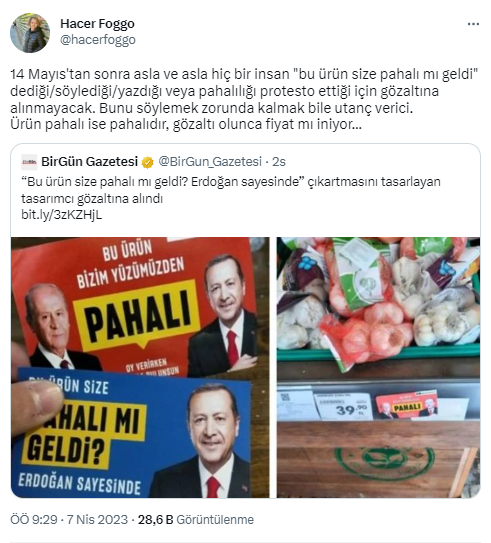Click the gold verified badge beside BirGün Gazetesi
Image resolution: width=491 pixels, height=543 pixels.
(148, 162)
